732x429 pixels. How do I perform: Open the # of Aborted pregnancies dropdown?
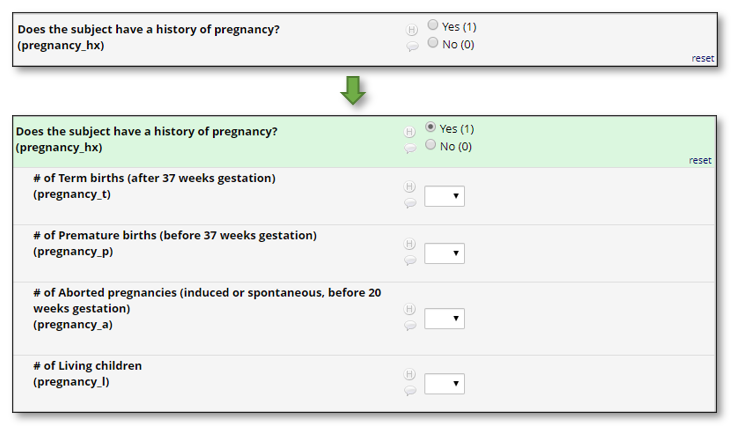tap(444, 319)
